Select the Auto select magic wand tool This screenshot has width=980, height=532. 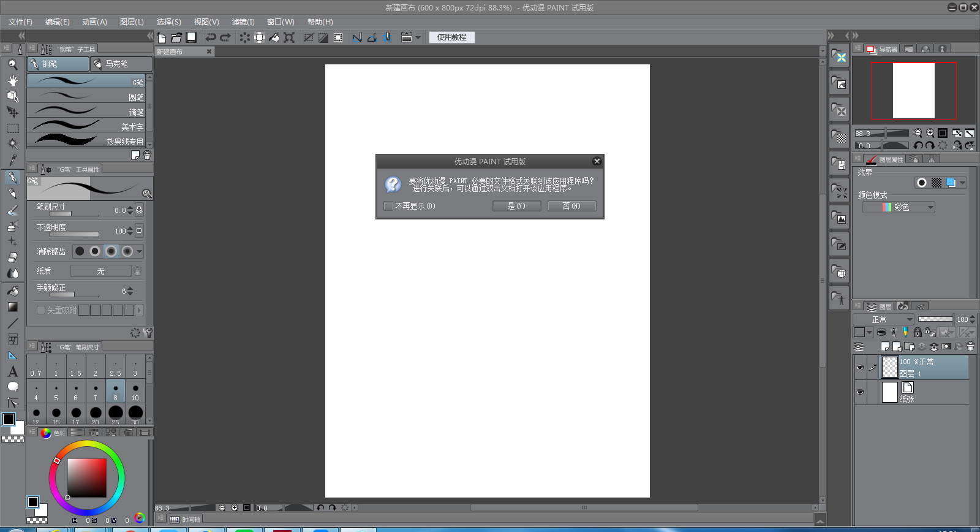click(12, 144)
